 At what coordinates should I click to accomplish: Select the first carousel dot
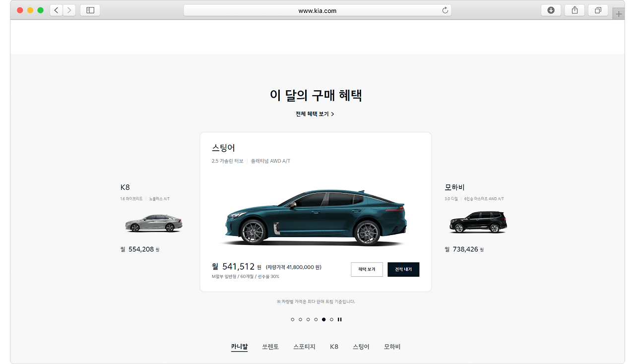tap(293, 319)
